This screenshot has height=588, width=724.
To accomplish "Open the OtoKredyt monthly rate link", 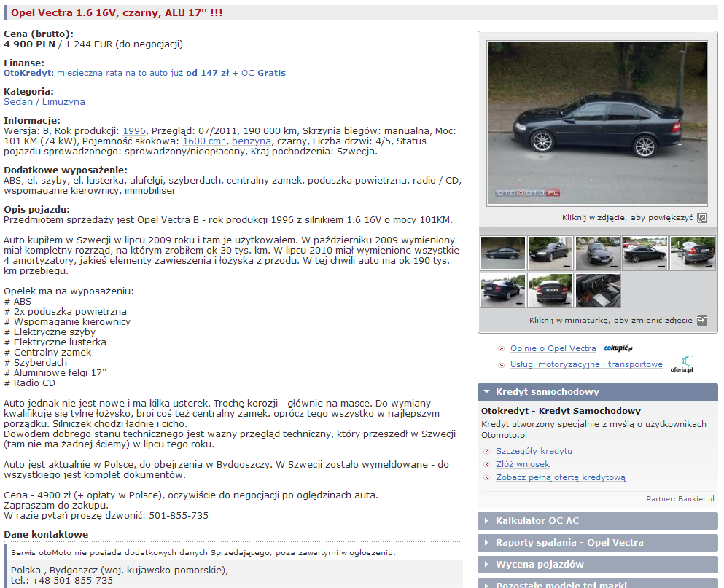I will point(144,73).
